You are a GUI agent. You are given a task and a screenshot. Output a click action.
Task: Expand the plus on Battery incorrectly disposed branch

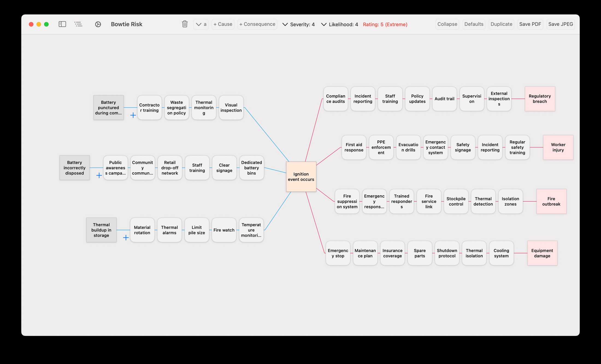pyautogui.click(x=99, y=176)
